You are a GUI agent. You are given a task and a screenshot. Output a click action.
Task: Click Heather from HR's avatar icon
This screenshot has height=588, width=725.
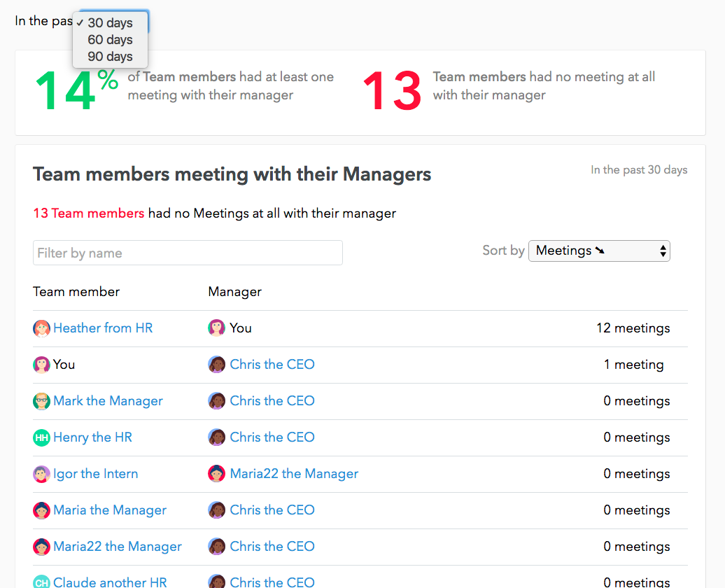[41, 328]
